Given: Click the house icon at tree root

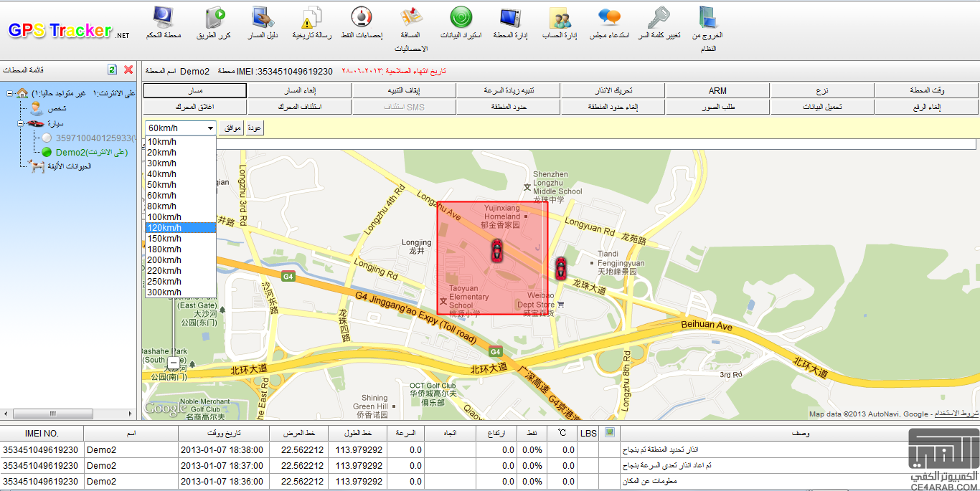Looking at the screenshot, I should 22,93.
